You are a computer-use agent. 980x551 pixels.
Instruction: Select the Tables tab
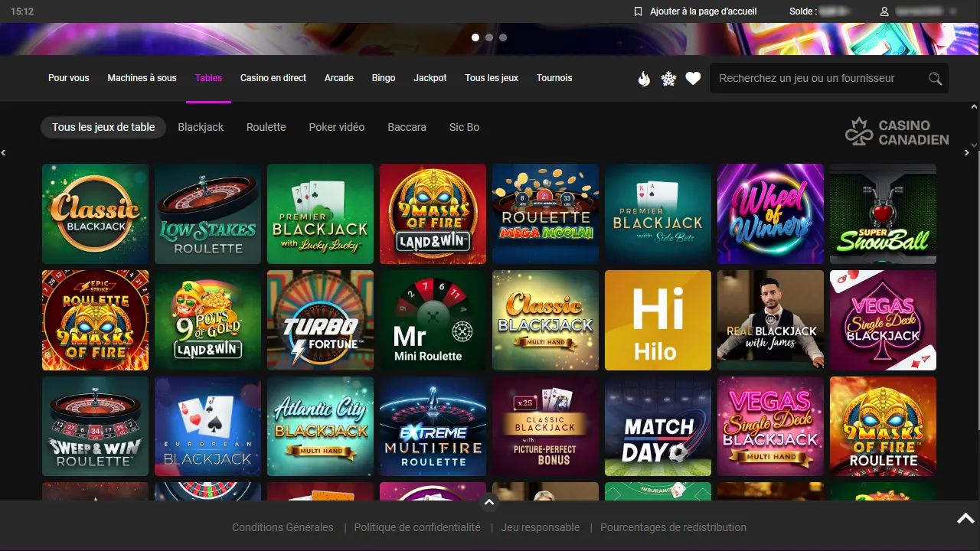tap(208, 78)
